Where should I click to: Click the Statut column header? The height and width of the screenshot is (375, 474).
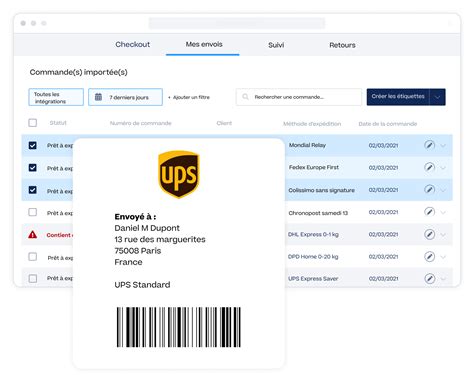58,123
